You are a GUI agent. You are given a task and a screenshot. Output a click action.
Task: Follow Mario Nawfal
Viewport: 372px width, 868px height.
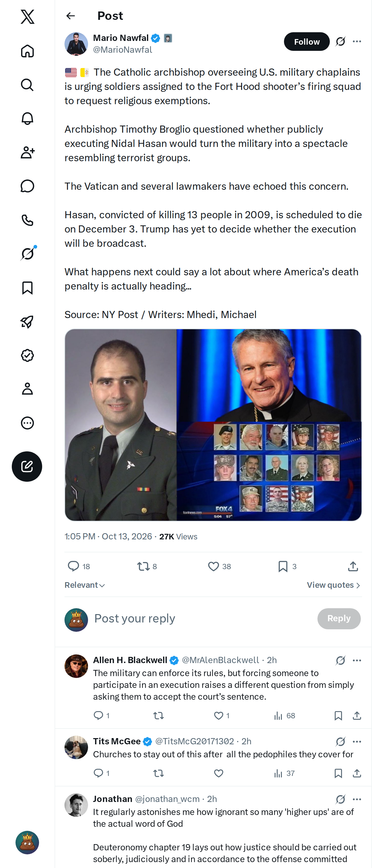pos(307,42)
